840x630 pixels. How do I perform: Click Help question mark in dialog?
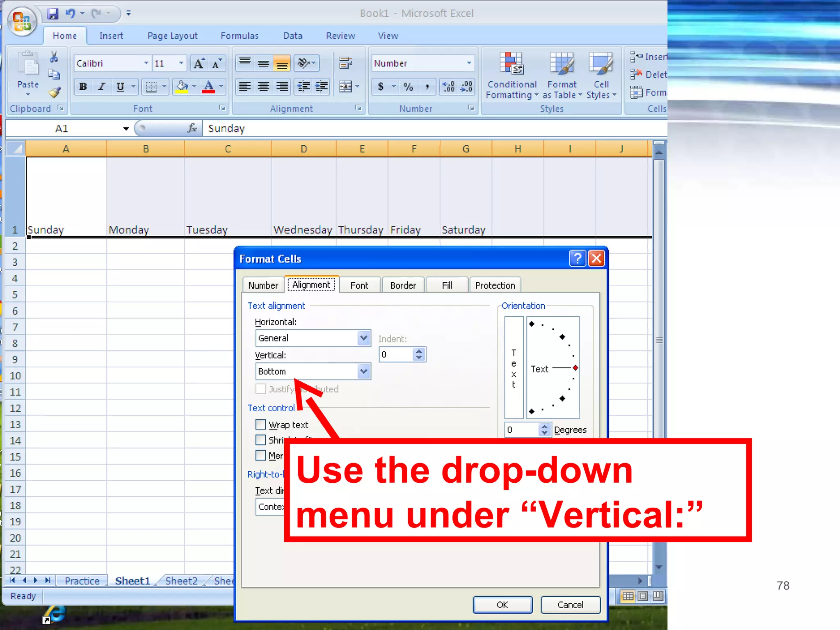coord(577,258)
